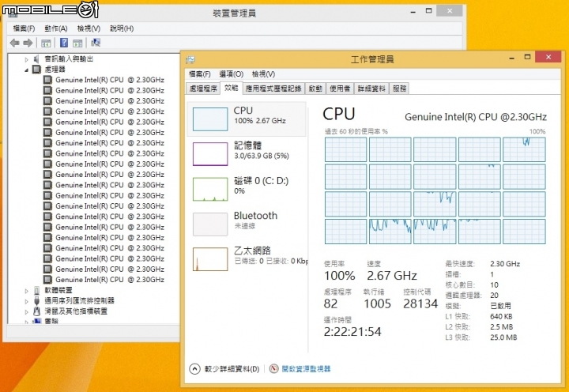Toggle action pane icon after Help icon

click(x=77, y=43)
